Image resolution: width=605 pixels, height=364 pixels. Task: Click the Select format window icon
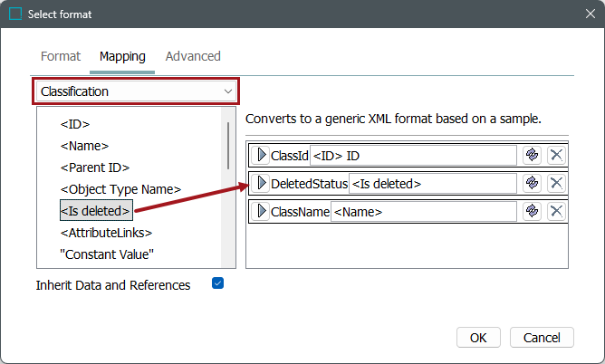[x=15, y=14]
